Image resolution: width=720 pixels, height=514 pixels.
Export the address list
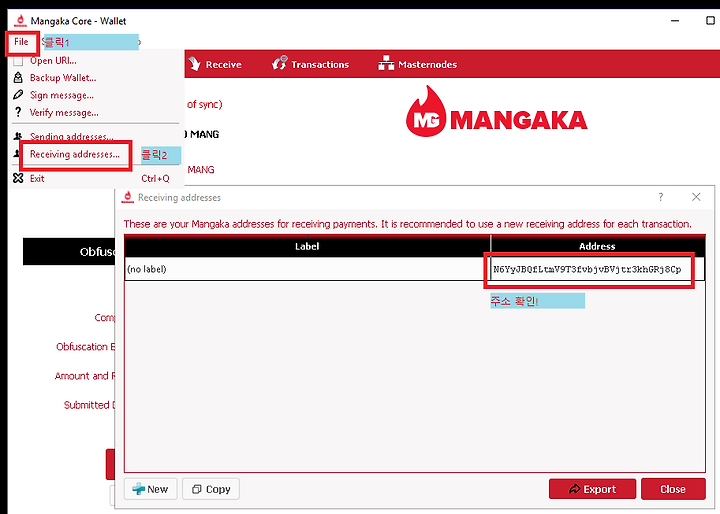point(592,489)
